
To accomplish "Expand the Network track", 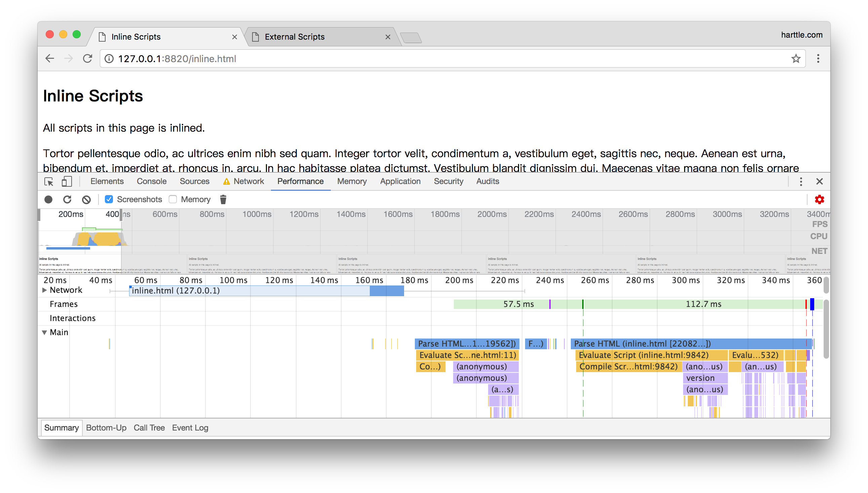I will tap(44, 290).
